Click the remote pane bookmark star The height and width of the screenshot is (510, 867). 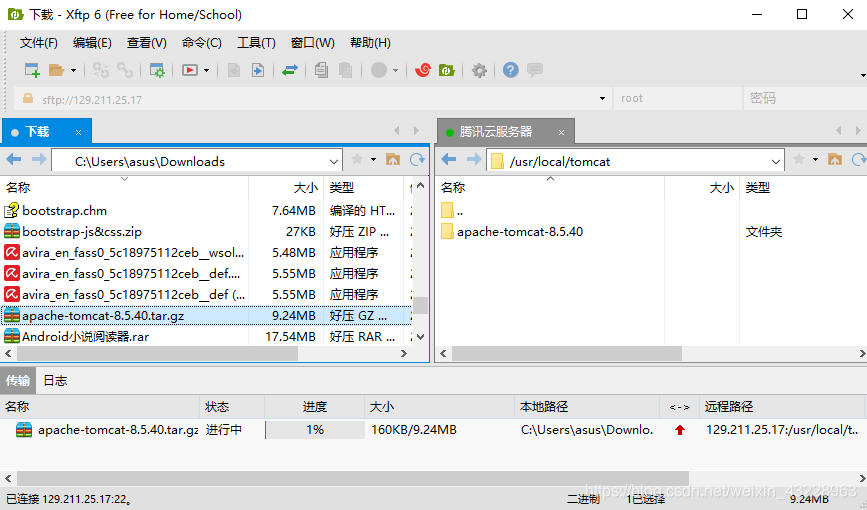[x=799, y=160]
